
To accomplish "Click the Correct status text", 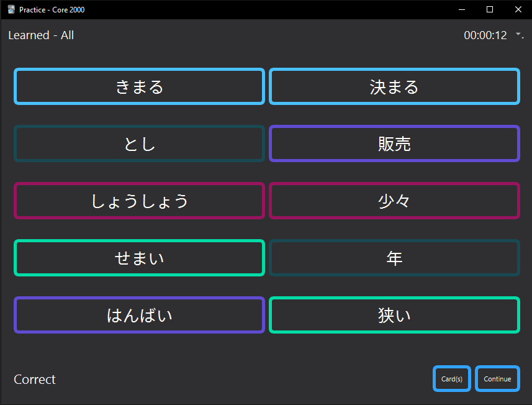I will coord(35,380).
